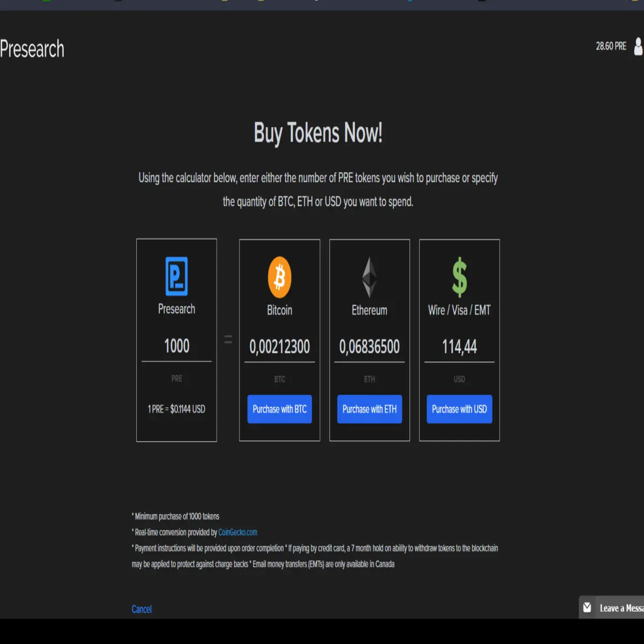Click the Cancel link
Screen dimensions: 644x644
142,609
